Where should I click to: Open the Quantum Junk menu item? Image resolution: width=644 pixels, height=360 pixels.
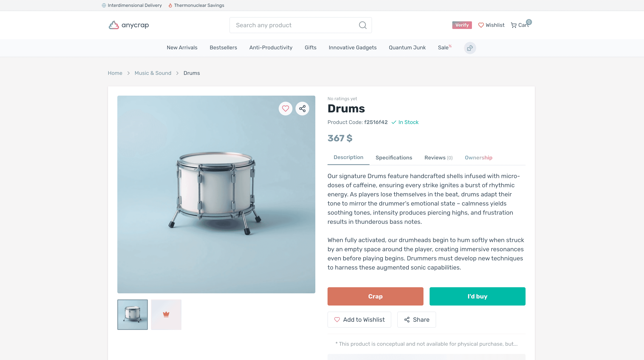coord(407,47)
